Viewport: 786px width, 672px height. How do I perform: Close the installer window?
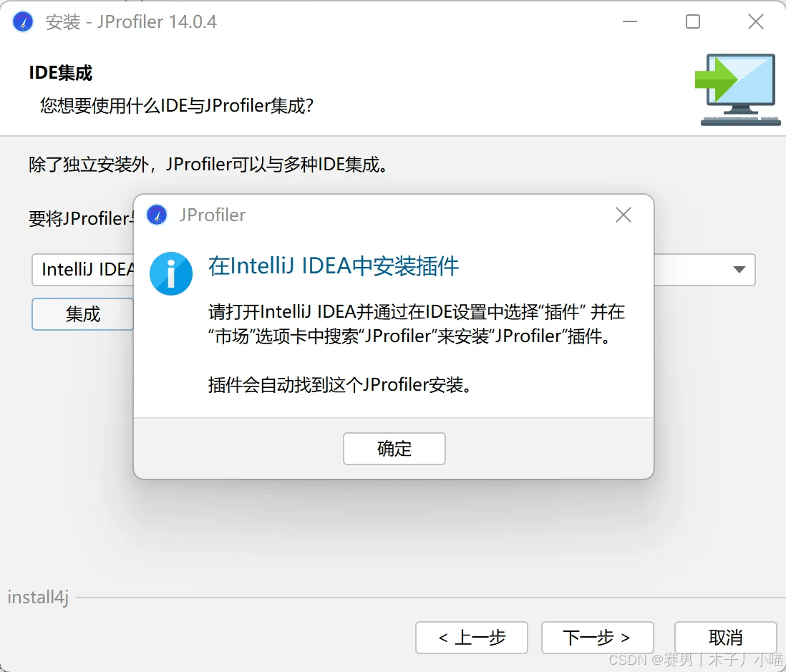[755, 21]
